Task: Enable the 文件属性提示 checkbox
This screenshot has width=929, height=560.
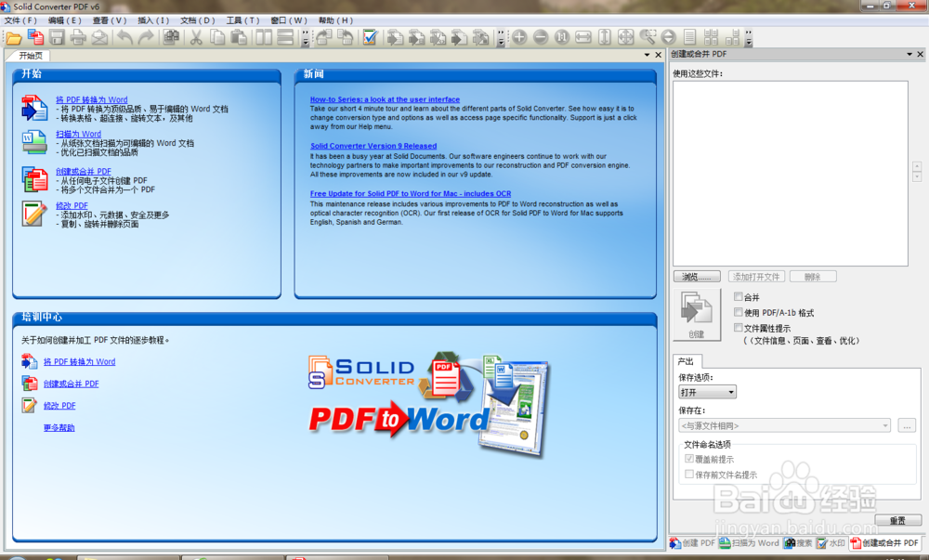Action: point(739,327)
